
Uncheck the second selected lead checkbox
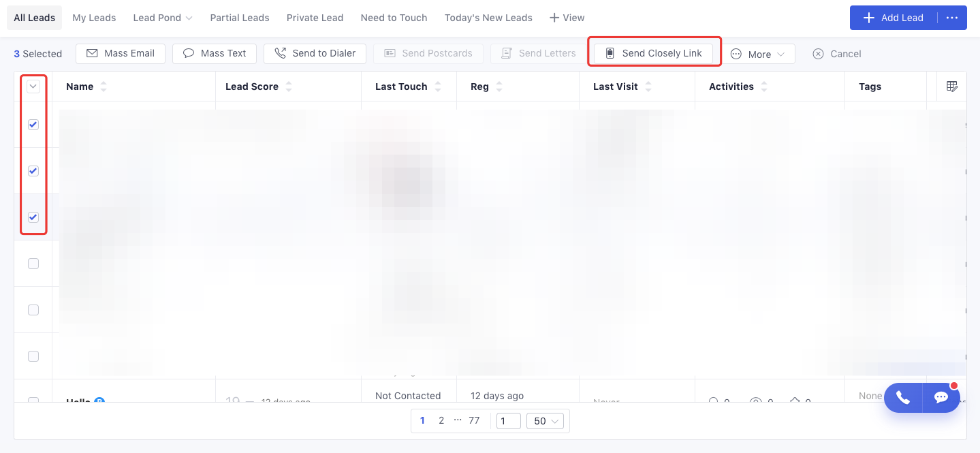[x=33, y=171]
